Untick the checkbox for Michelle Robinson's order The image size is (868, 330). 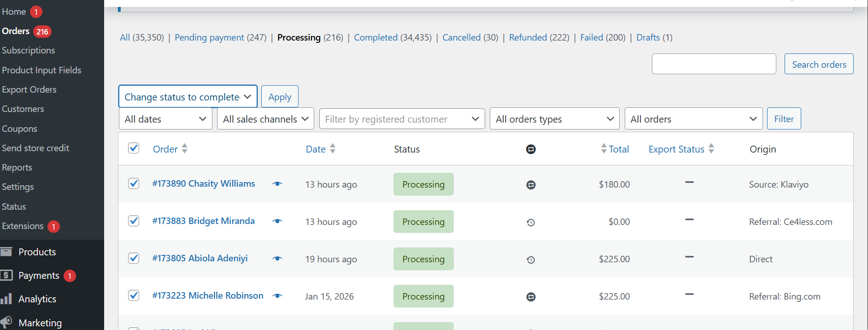[134, 295]
